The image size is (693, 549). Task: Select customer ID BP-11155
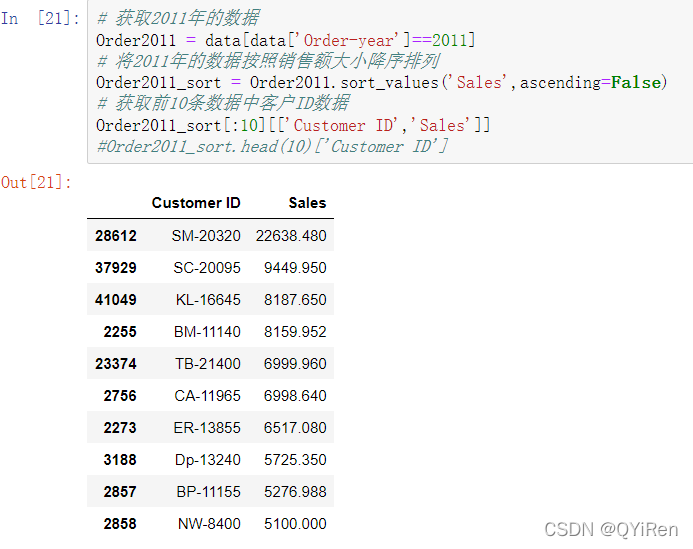tap(209, 492)
